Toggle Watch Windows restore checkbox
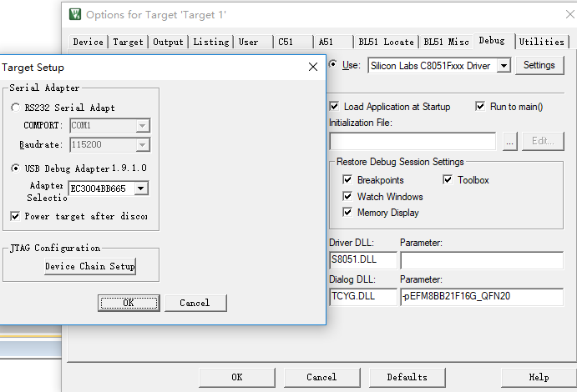The width and height of the screenshot is (577, 392). tap(347, 196)
